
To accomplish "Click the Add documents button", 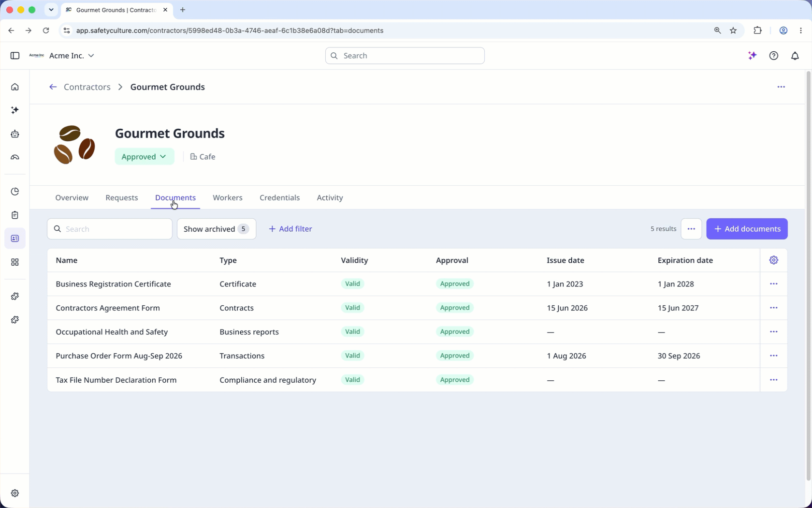I will point(746,229).
